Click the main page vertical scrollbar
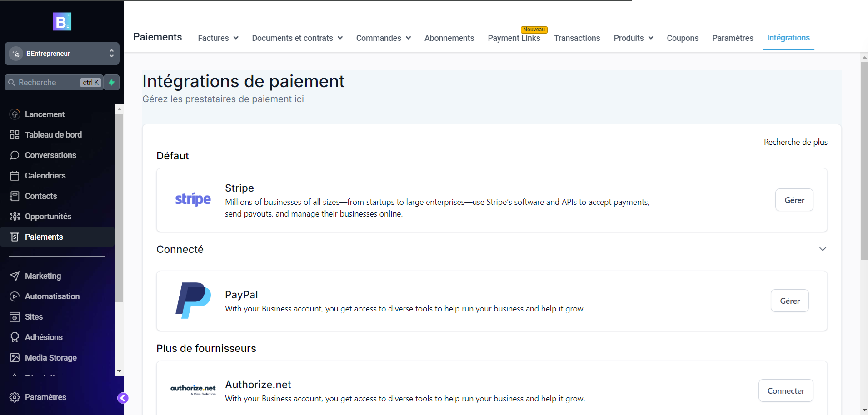The image size is (868, 415). click(864, 161)
